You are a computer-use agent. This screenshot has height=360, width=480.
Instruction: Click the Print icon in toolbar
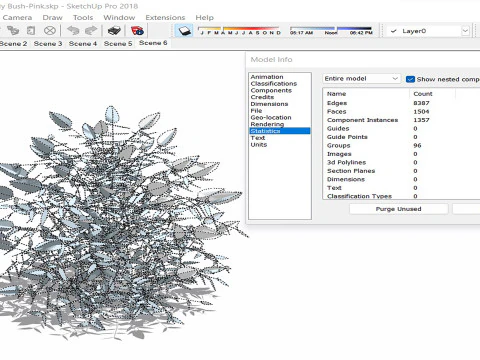click(114, 31)
